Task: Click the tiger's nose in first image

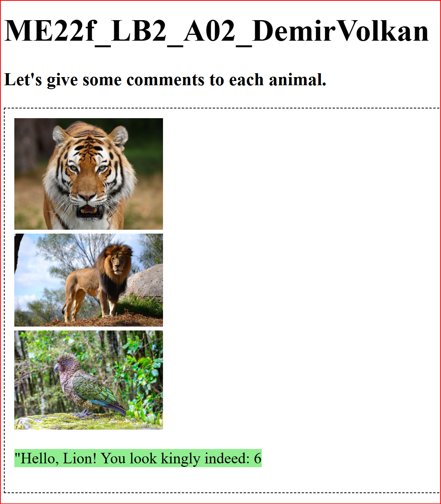Action: pyautogui.click(x=88, y=196)
